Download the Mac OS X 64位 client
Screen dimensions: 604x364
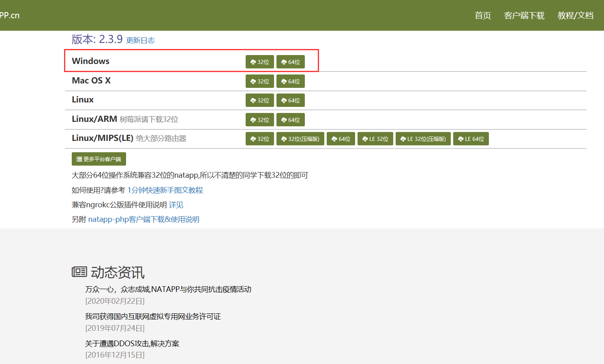coord(290,81)
